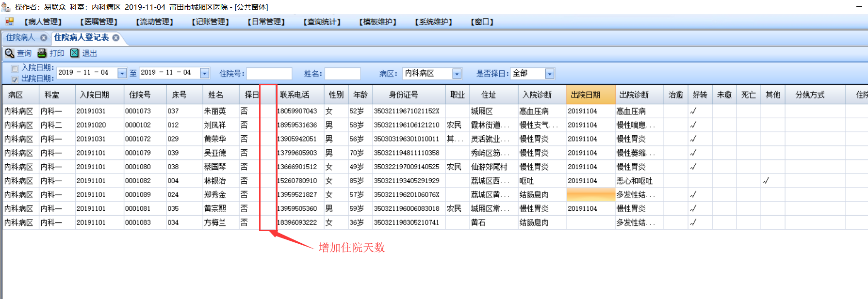This screenshot has width=868, height=299.
Task: Expand the 病区 dropdown
Action: point(457,74)
